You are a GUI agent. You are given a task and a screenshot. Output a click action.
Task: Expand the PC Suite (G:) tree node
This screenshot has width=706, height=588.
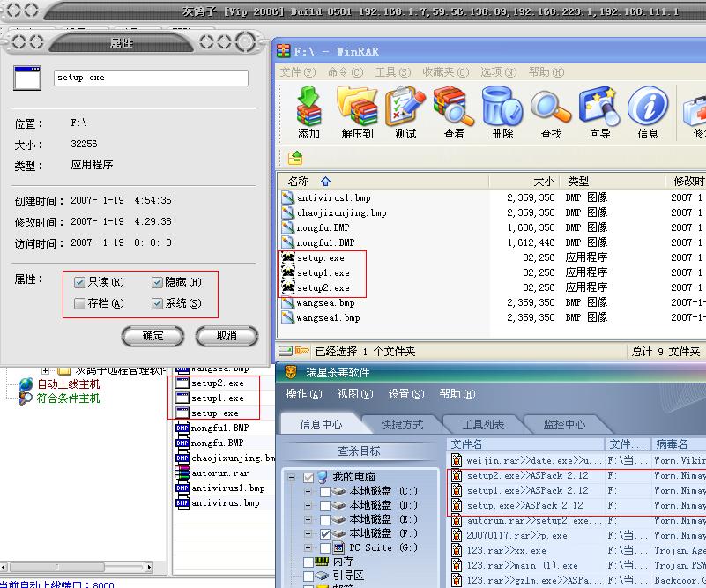tap(308, 548)
